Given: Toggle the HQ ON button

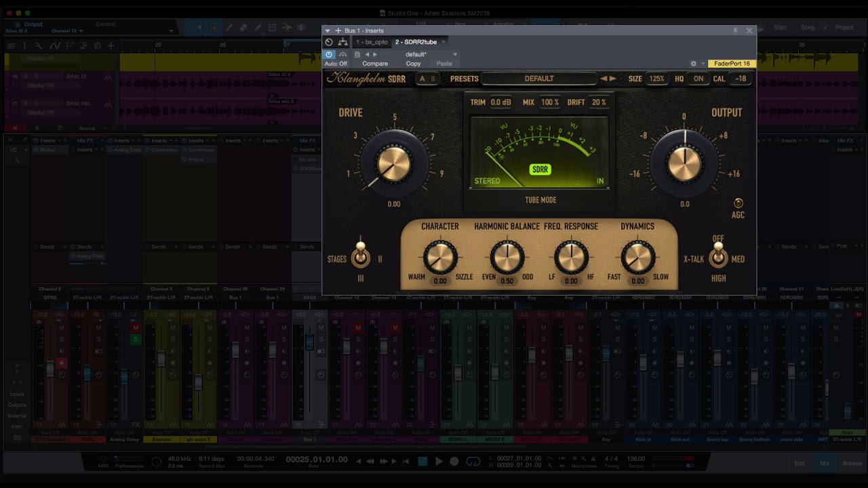Looking at the screenshot, I should pyautogui.click(x=698, y=79).
